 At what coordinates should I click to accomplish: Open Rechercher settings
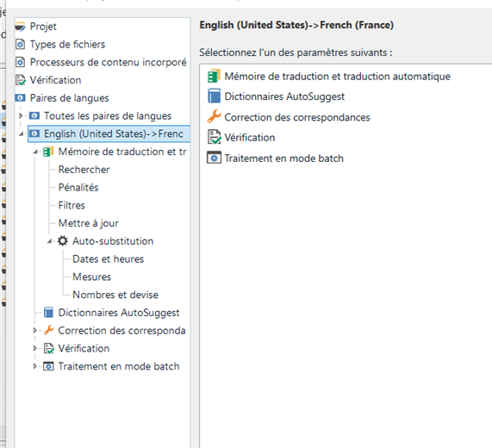point(84,170)
